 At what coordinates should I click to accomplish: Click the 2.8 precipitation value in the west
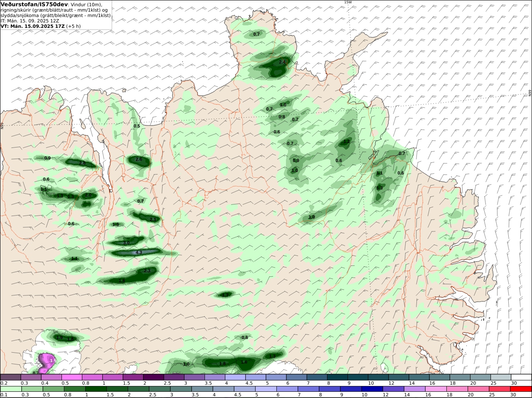click(82, 163)
